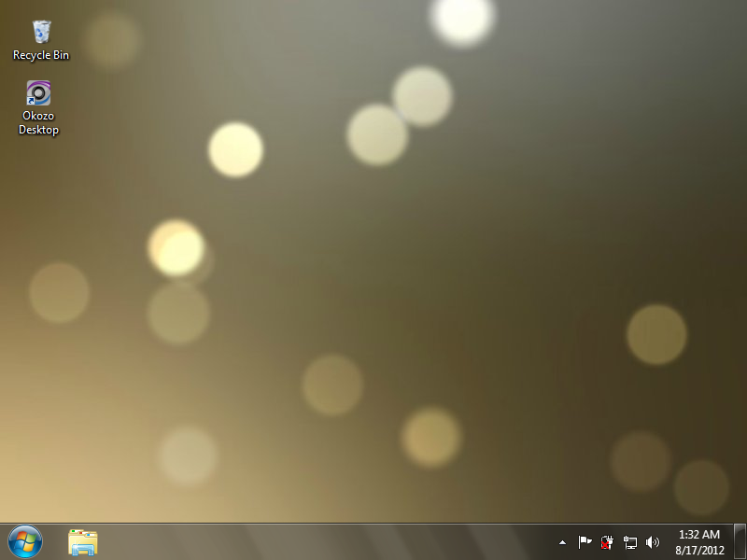
Task: Show hidden tray icons arrow
Action: [563, 542]
